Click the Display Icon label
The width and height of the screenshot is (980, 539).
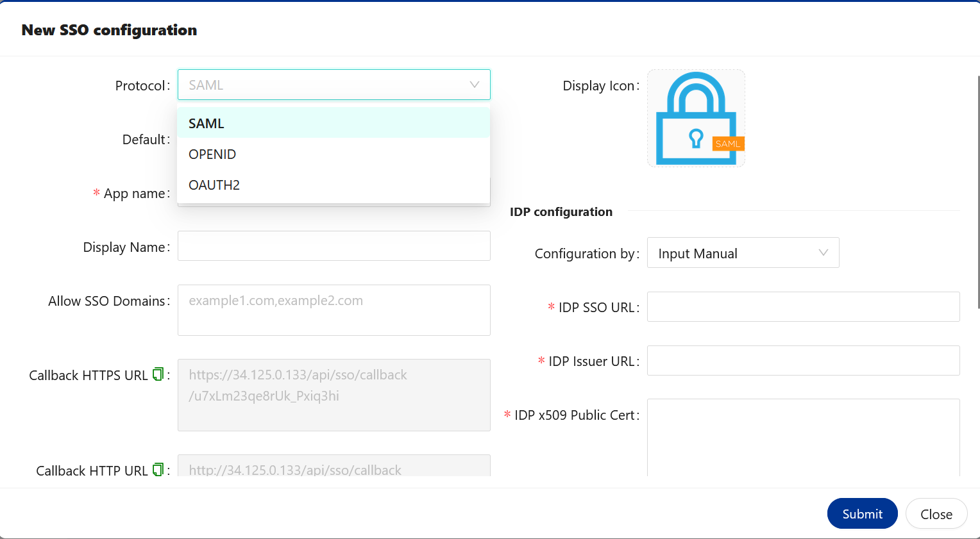click(600, 85)
